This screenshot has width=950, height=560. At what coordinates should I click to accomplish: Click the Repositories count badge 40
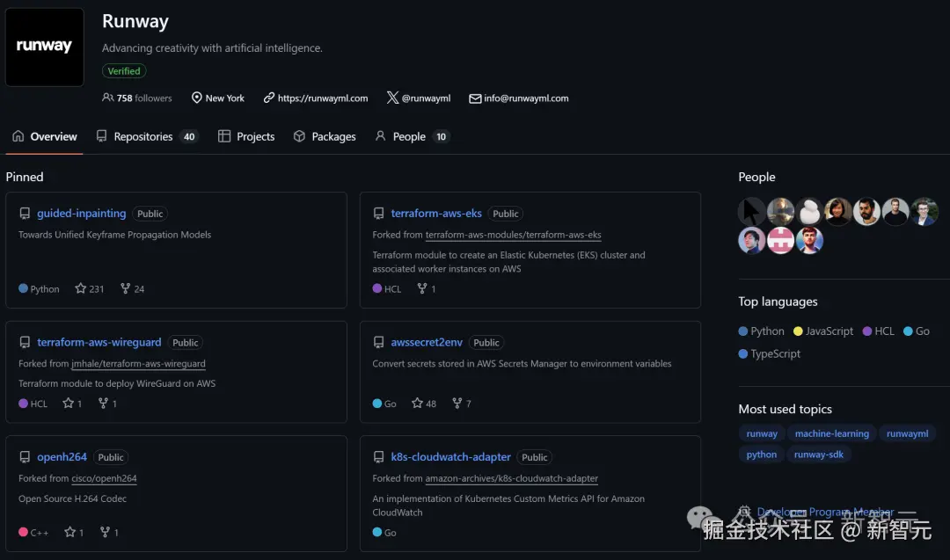(x=189, y=137)
